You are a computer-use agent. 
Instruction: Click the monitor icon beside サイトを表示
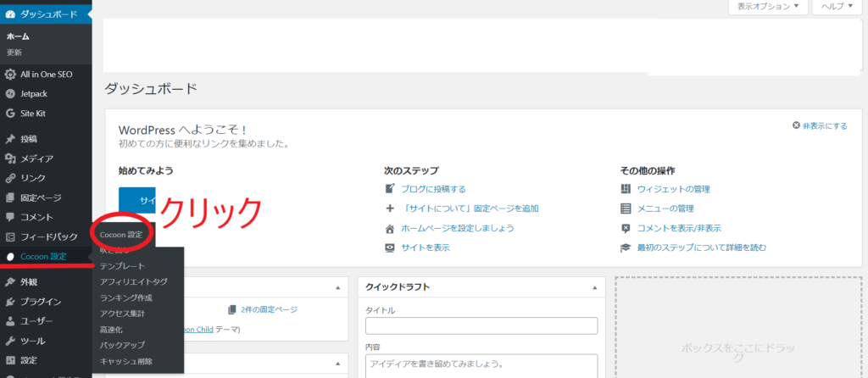click(x=390, y=247)
